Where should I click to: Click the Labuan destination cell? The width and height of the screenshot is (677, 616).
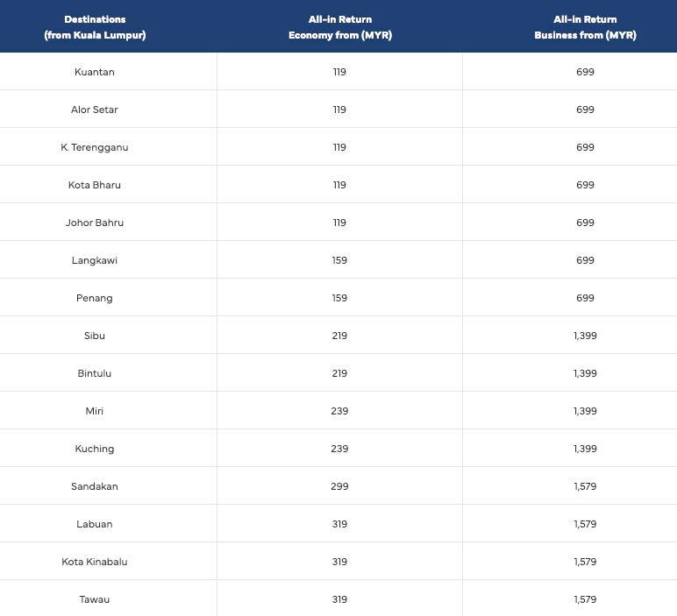pos(95,524)
